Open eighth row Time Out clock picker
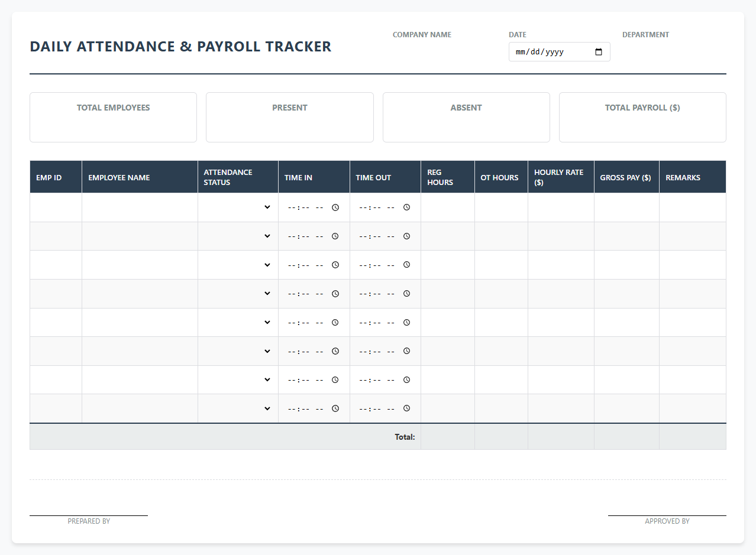This screenshot has height=555, width=756. 407,408
